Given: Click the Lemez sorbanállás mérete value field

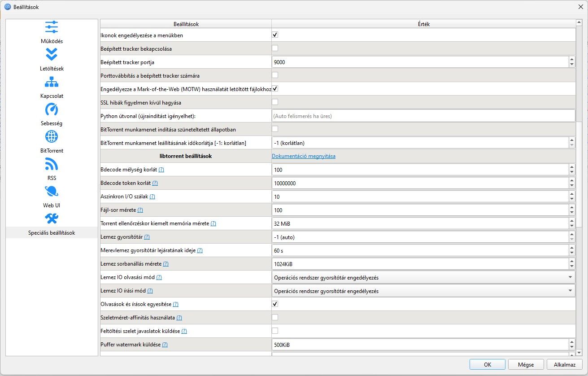Looking at the screenshot, I should coord(420,264).
